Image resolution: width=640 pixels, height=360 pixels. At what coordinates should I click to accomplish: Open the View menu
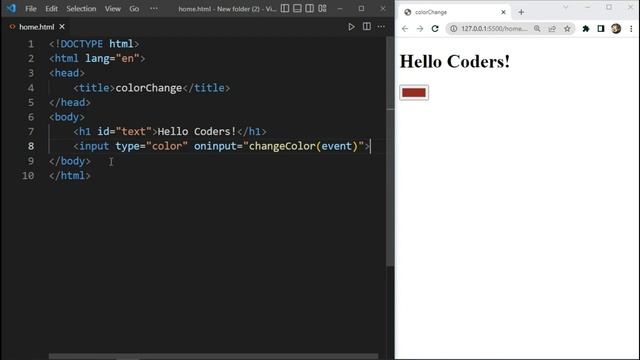tap(113, 9)
